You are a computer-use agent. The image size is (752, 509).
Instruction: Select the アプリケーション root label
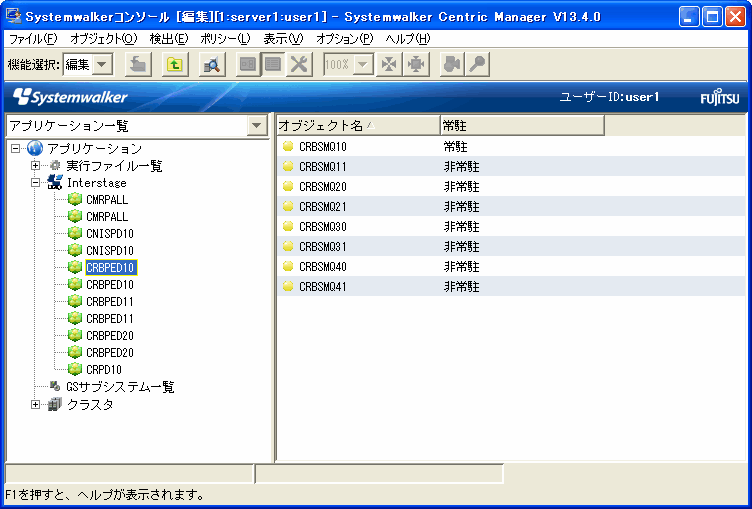point(95,149)
